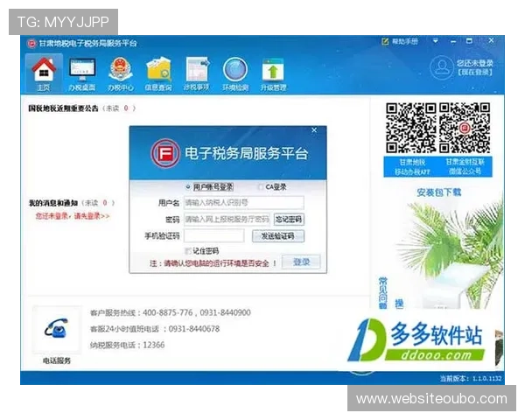
Task: Click the 电子税务局服务平台 F logo
Action: click(x=164, y=153)
